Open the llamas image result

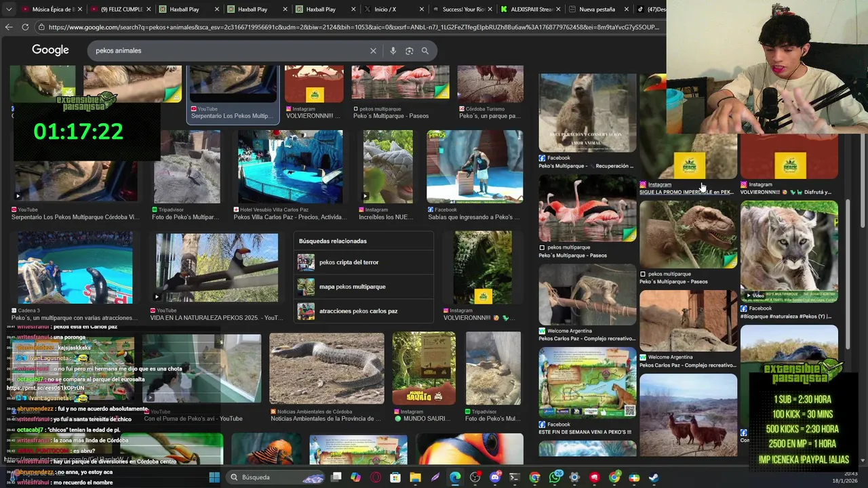(x=688, y=414)
